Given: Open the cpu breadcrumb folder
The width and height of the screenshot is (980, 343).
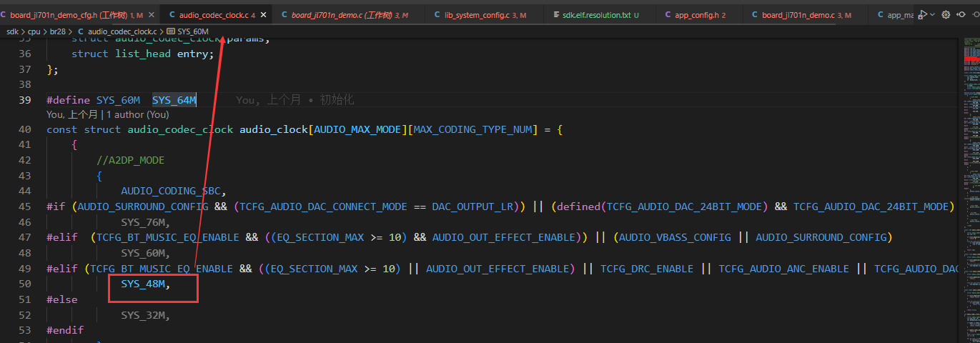Looking at the screenshot, I should [34, 31].
